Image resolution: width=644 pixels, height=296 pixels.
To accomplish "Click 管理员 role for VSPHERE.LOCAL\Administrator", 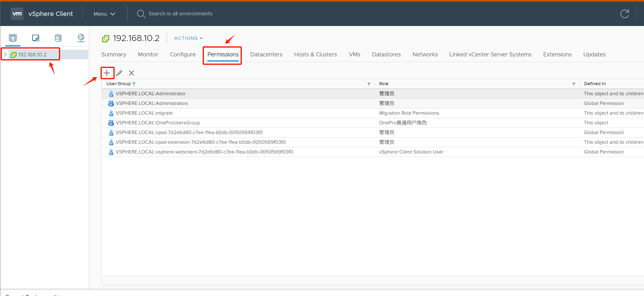I will tap(387, 94).
